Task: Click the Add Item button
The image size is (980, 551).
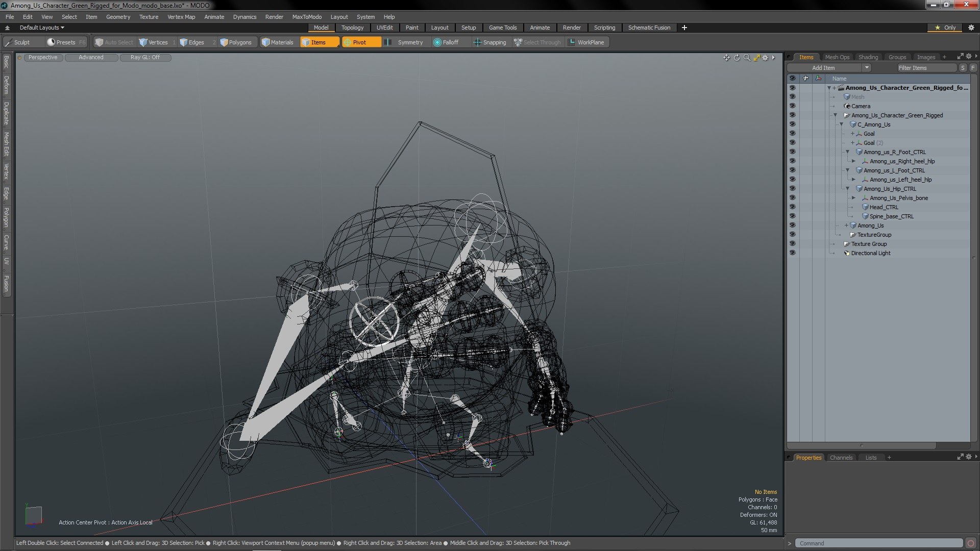Action: click(x=824, y=68)
